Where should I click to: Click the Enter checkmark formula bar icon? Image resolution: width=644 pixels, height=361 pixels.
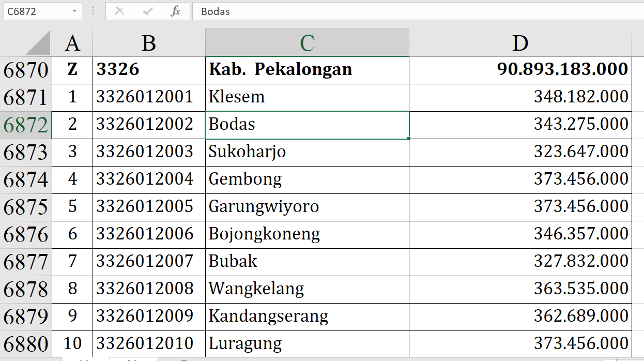tap(148, 11)
